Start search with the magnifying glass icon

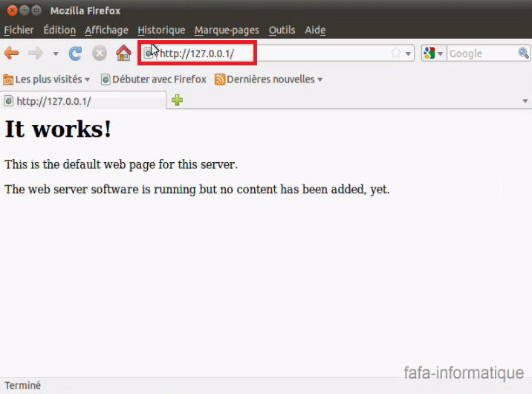click(523, 53)
